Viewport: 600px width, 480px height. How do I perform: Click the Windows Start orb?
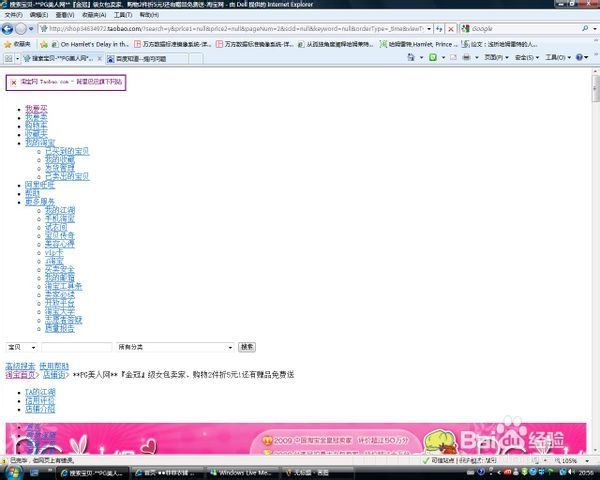(x=14, y=472)
